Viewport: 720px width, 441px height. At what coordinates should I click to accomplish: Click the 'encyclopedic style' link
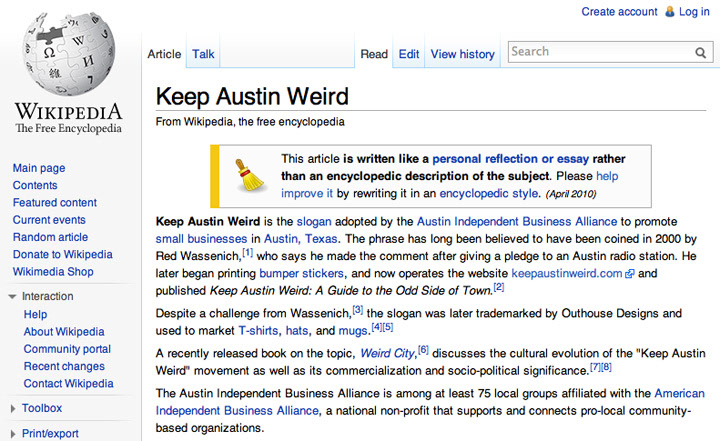pos(489,193)
